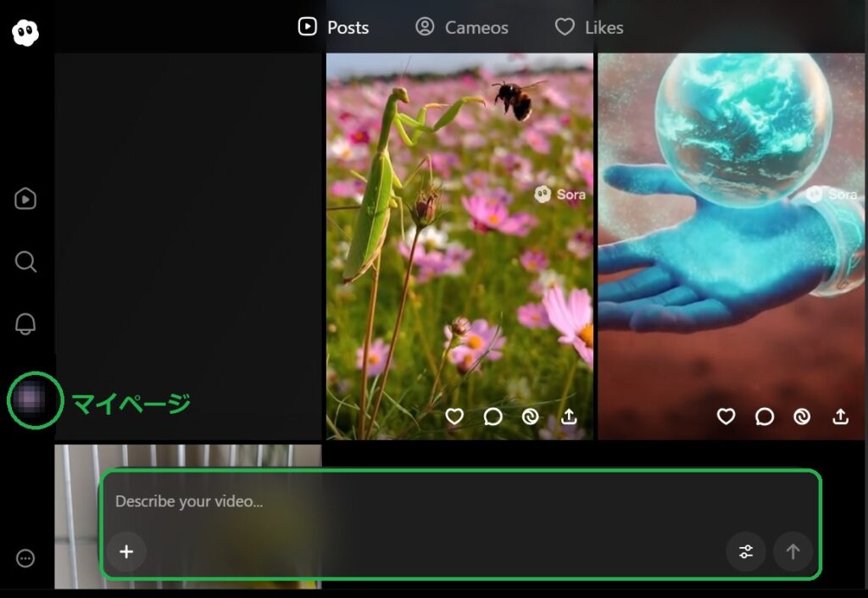Screen dimensions: 868x598
Task: Switch to the Cameos tab
Action: click(462, 27)
